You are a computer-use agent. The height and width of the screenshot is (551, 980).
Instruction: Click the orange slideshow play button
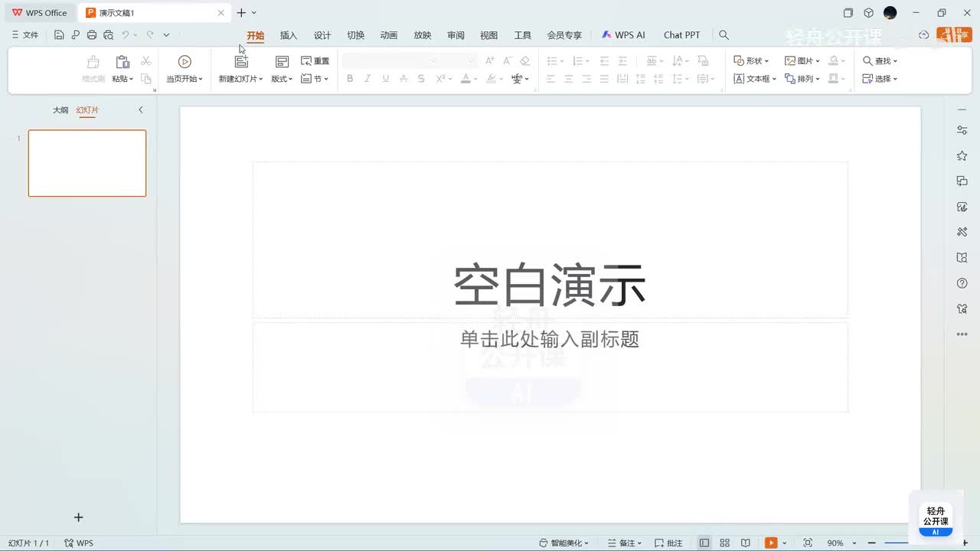771,543
